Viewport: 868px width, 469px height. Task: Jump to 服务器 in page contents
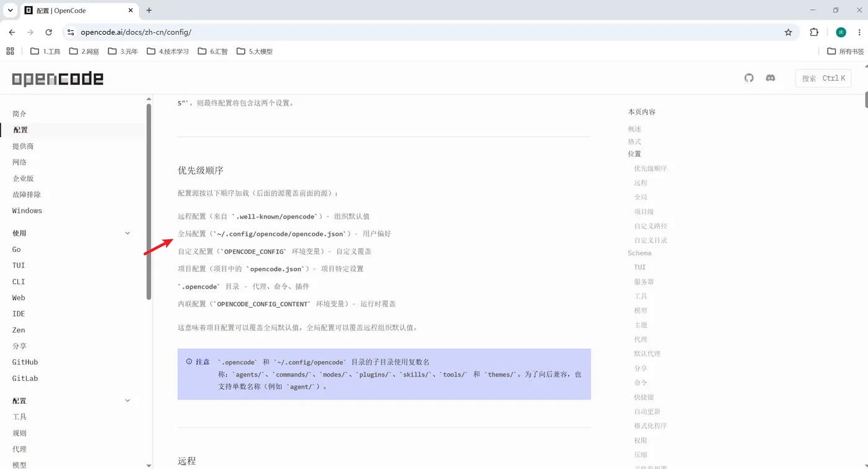pyautogui.click(x=644, y=282)
